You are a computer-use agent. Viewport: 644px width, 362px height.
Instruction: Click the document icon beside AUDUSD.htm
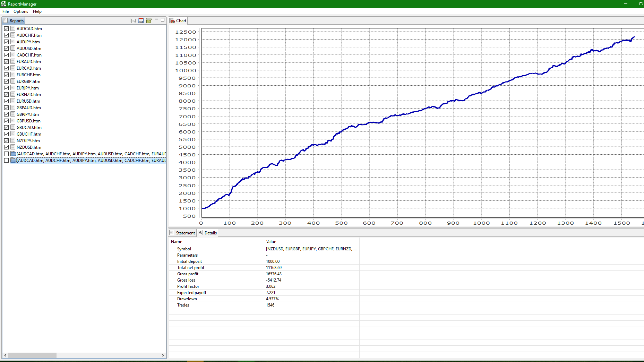[13, 48]
